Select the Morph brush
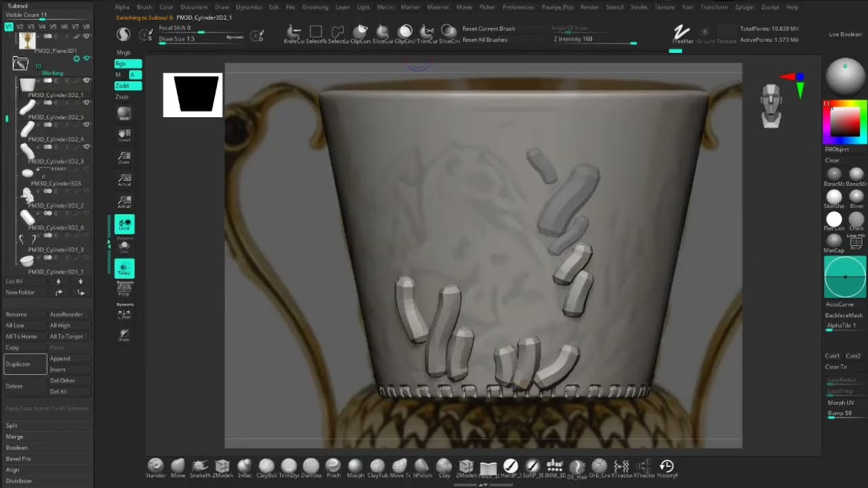Image resolution: width=868 pixels, height=488 pixels. click(x=355, y=468)
